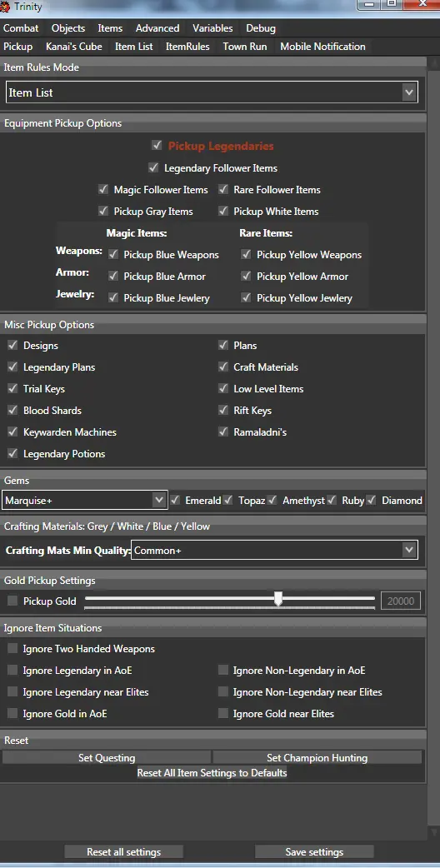Uncheck the Emerald gem checkbox

tap(176, 501)
